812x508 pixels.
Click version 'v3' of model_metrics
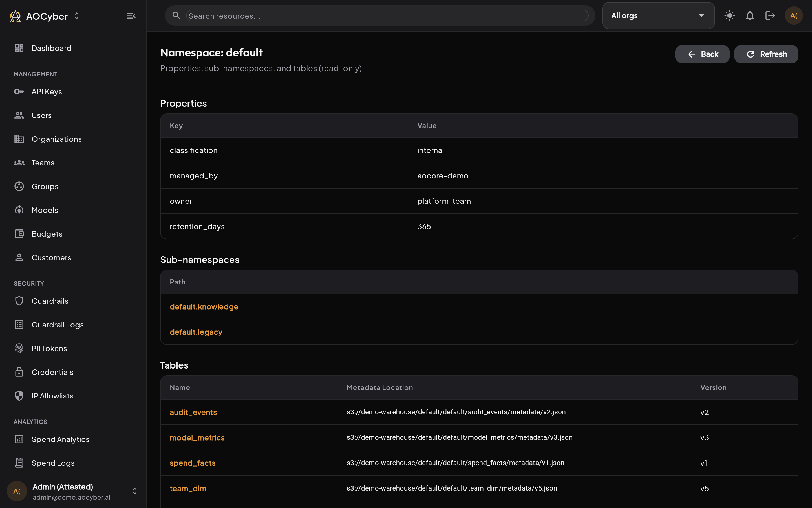pos(704,437)
